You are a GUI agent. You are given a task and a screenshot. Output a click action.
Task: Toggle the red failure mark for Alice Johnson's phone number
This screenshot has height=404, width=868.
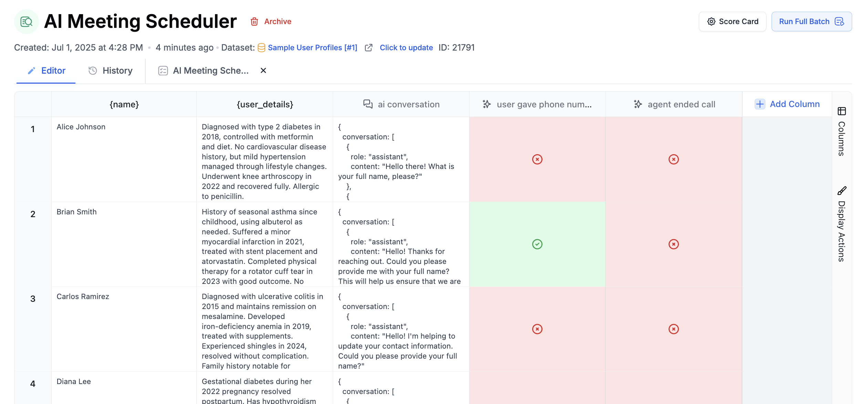point(537,159)
